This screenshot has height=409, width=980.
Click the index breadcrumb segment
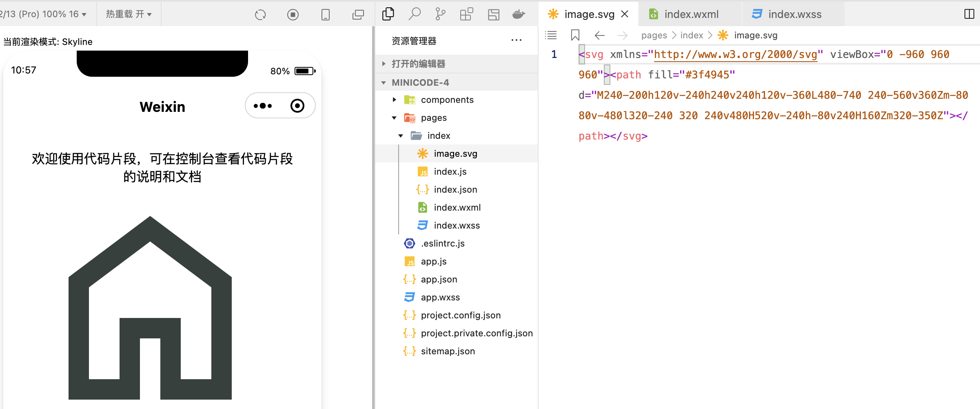(x=692, y=36)
